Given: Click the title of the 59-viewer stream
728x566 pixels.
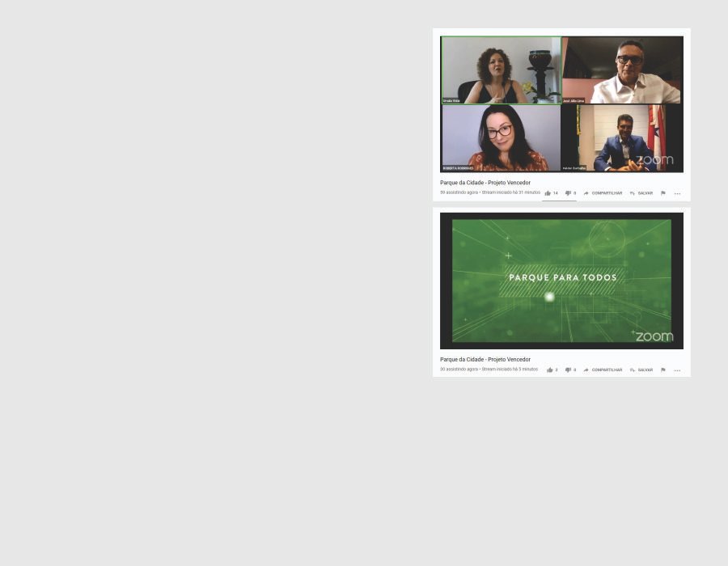Looking at the screenshot, I should point(485,183).
